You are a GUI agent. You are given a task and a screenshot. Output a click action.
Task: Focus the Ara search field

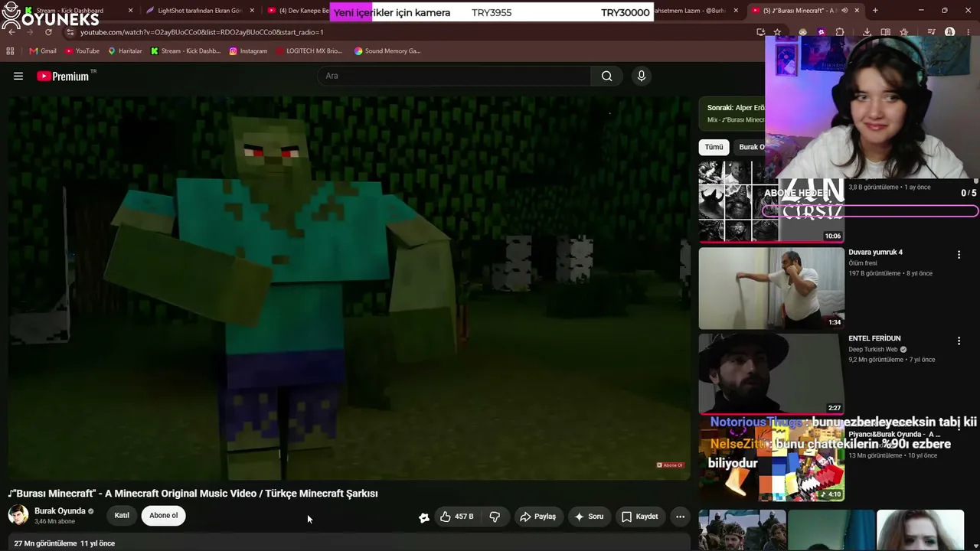click(456, 76)
